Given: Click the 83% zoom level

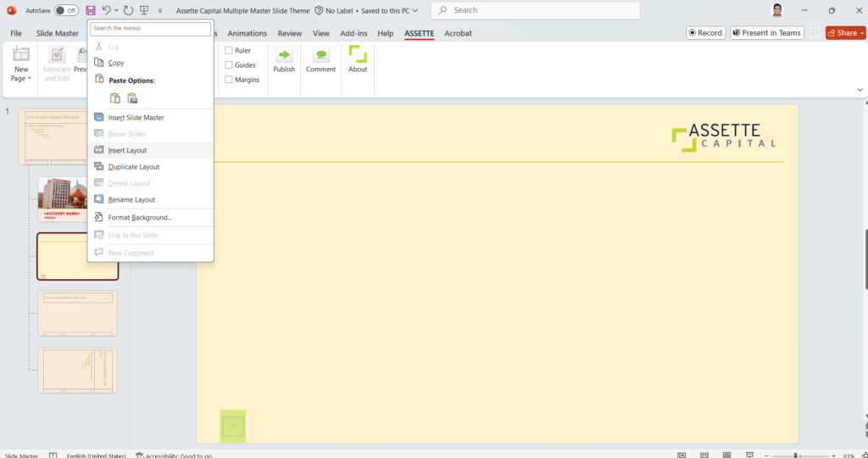Looking at the screenshot, I should pos(848,455).
